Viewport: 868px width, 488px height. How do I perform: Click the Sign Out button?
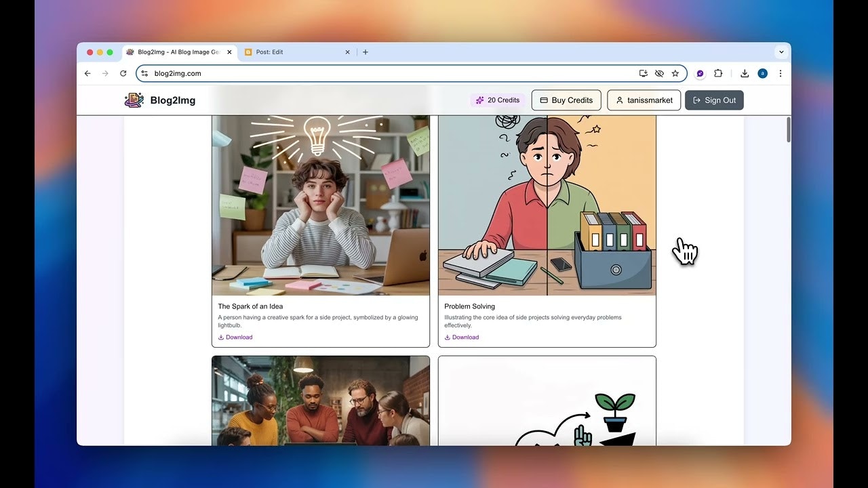714,100
